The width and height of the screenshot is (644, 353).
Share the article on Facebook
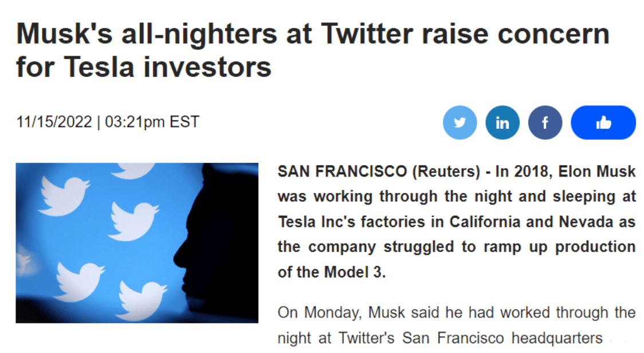(x=545, y=123)
